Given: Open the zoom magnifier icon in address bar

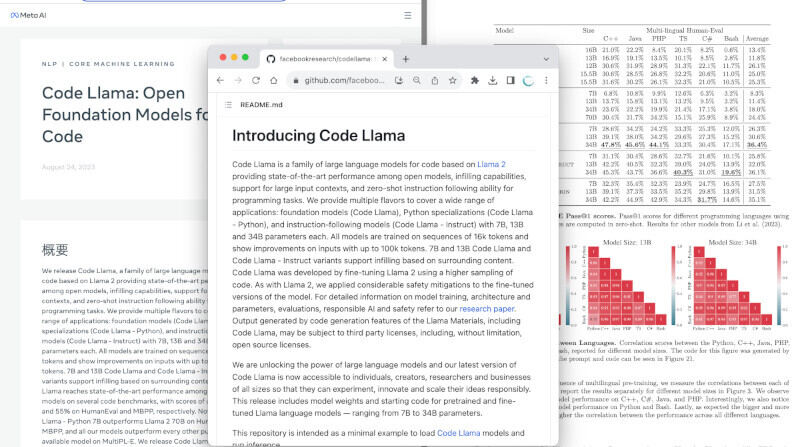Looking at the screenshot, I should (416, 80).
